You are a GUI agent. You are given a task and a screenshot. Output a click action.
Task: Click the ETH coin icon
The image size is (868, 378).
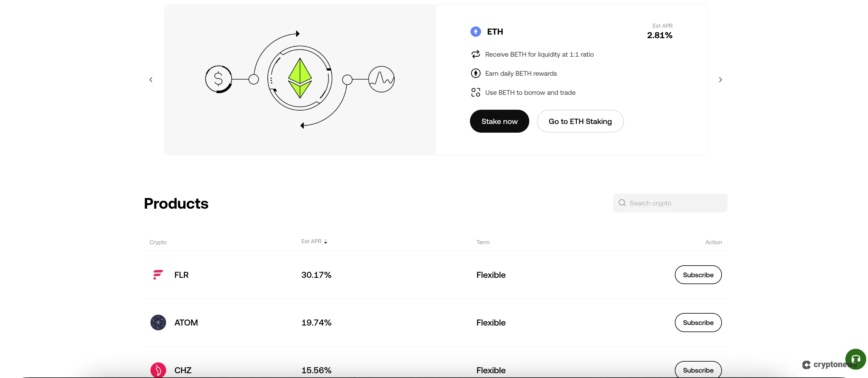[x=475, y=31]
